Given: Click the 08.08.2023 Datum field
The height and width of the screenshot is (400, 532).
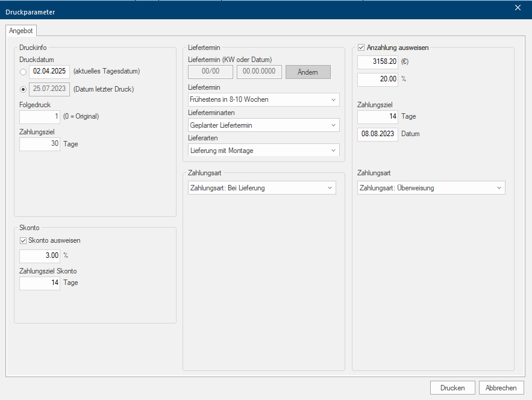Looking at the screenshot, I should tap(378, 134).
